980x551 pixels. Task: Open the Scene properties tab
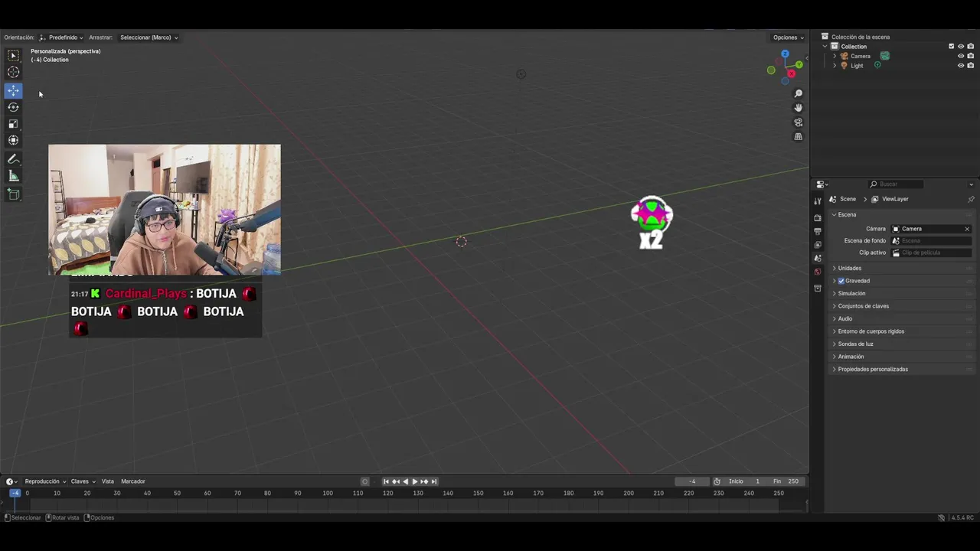pos(817,258)
